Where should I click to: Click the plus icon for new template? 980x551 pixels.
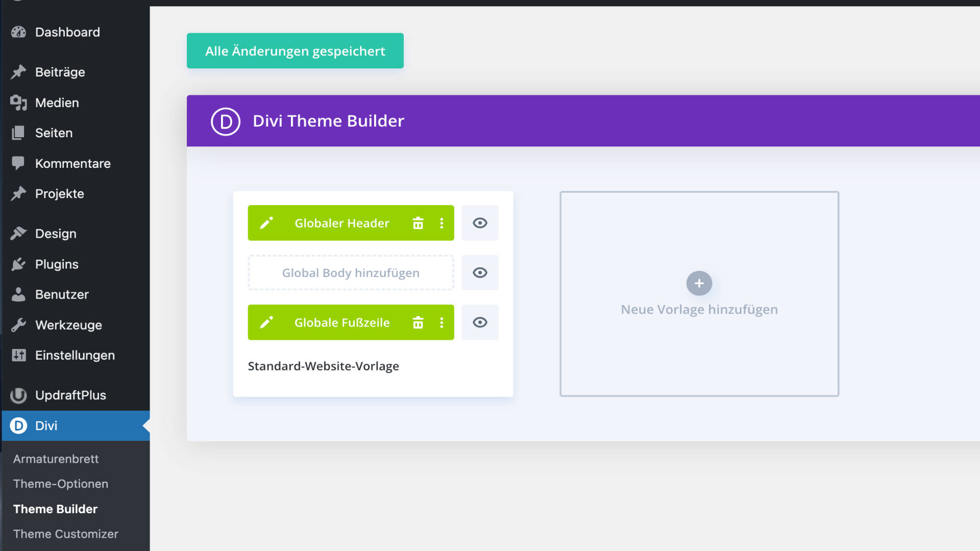699,283
